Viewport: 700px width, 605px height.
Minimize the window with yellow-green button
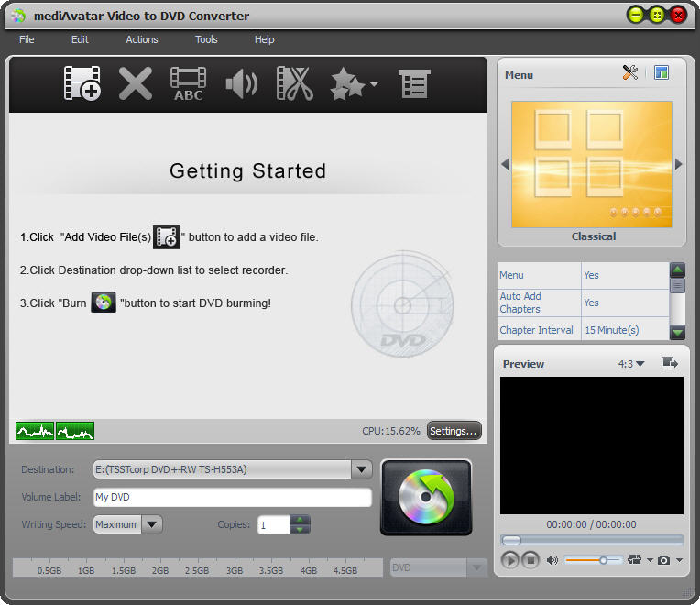(x=635, y=16)
